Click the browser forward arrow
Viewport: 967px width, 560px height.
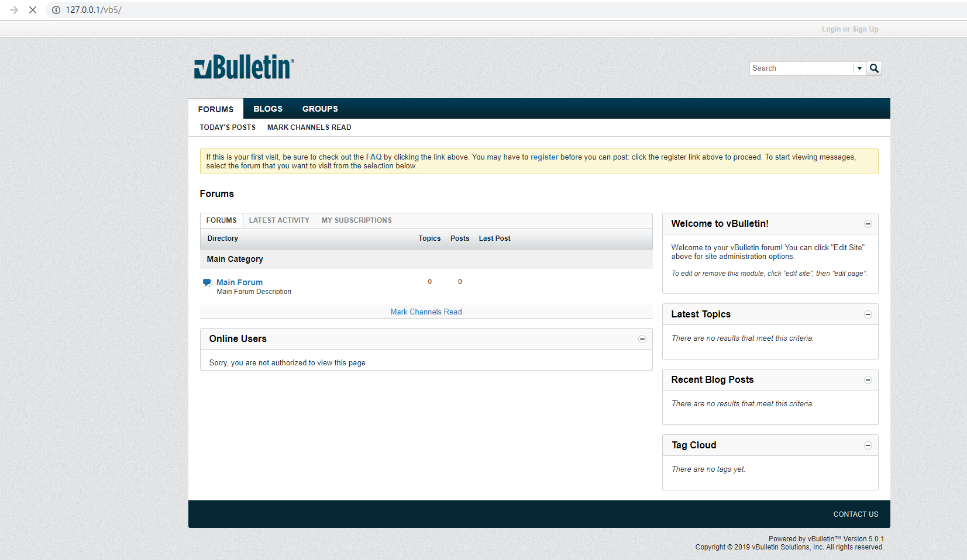click(x=14, y=10)
